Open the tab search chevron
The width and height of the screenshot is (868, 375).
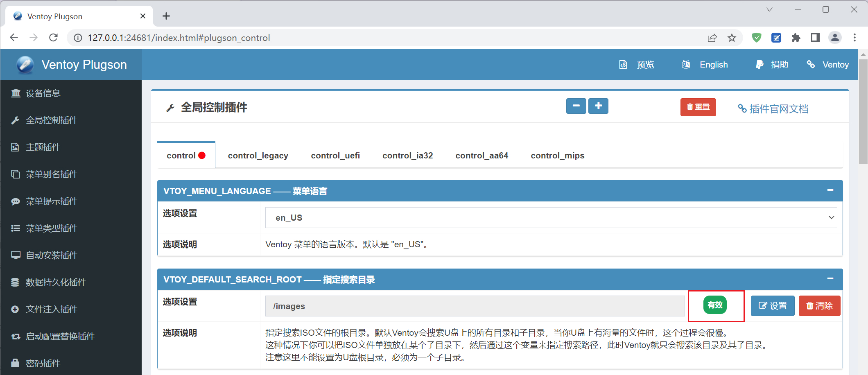pyautogui.click(x=769, y=9)
